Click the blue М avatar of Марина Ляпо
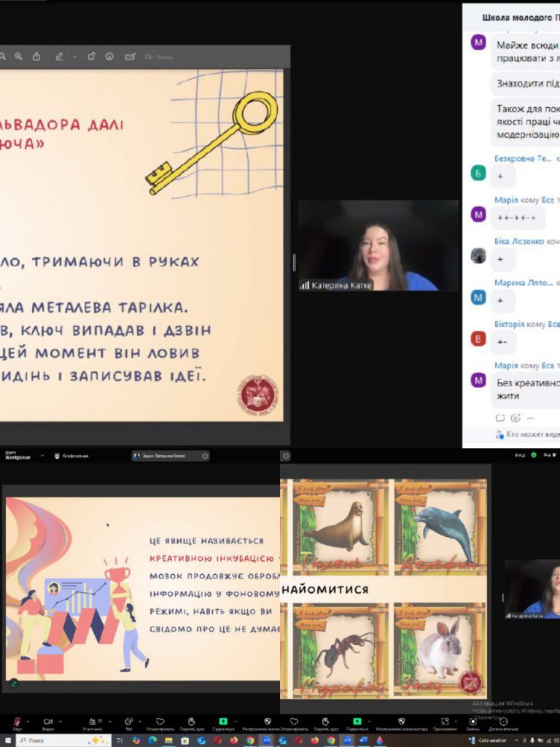Screen dimensions: 560x747 point(478,298)
